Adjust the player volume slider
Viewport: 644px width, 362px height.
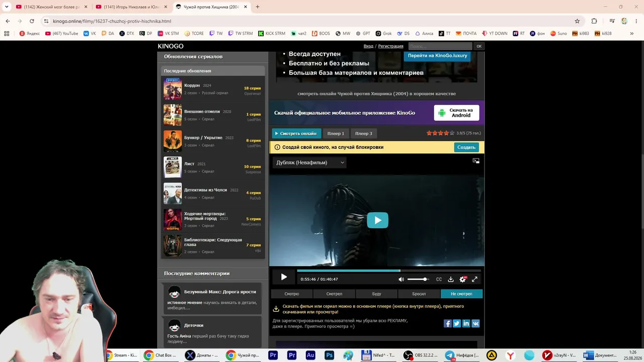point(418,280)
